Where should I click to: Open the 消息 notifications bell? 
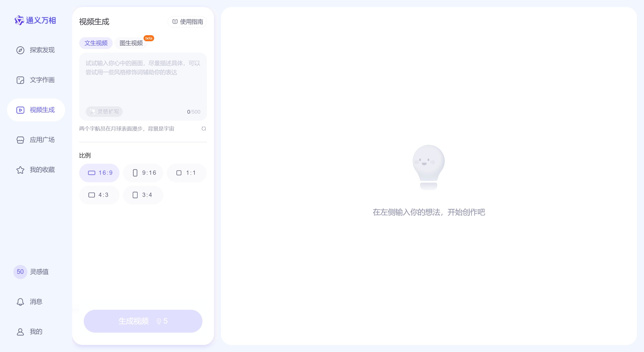click(36, 301)
